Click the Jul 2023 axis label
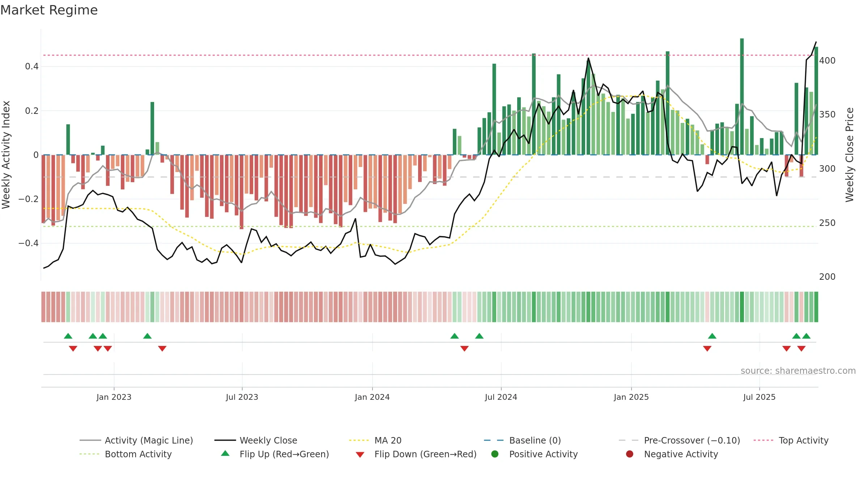The width and height of the screenshot is (868, 488). click(x=242, y=397)
